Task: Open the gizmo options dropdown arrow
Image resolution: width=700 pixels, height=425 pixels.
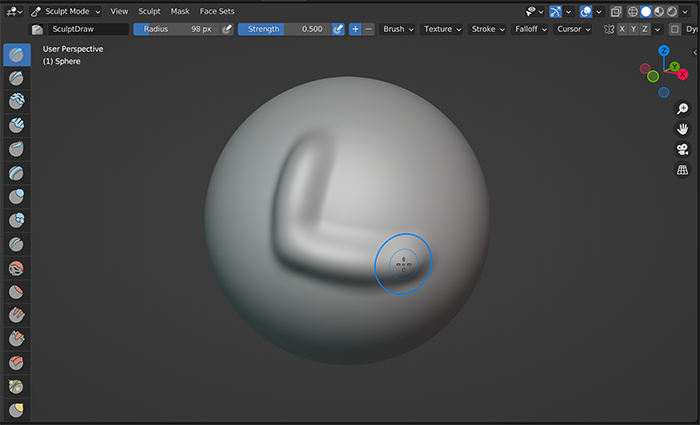Action: 568,12
